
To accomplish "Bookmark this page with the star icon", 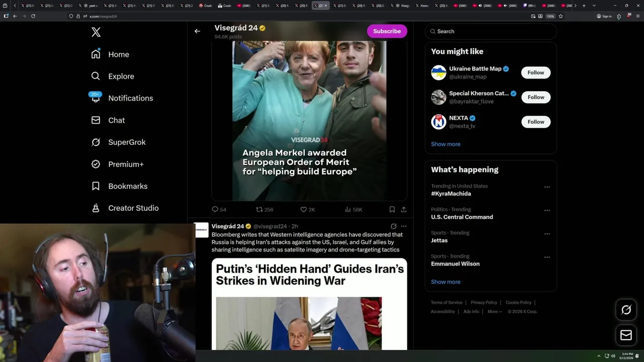I will 560,16.
